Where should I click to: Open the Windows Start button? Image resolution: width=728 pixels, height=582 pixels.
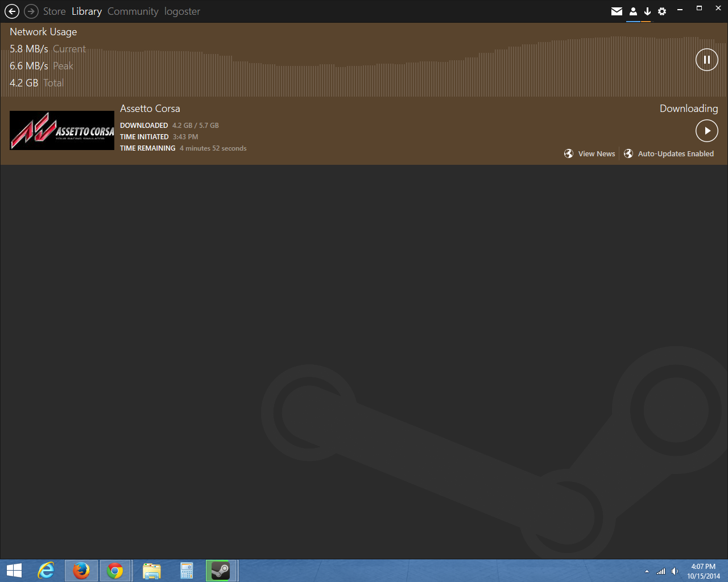[14, 571]
